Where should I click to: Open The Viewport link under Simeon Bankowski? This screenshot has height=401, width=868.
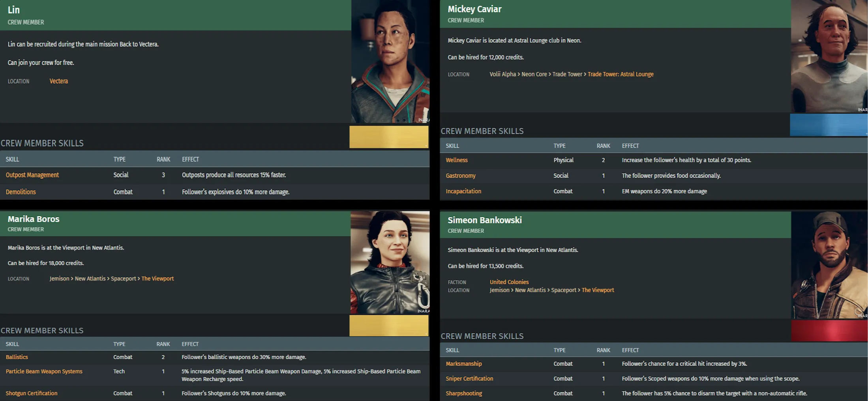pos(598,290)
